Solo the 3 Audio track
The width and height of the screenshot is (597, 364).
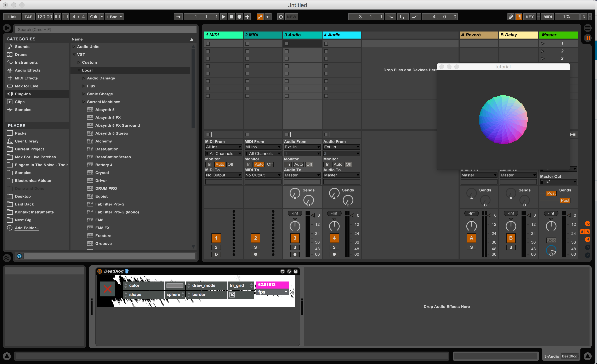(295, 247)
